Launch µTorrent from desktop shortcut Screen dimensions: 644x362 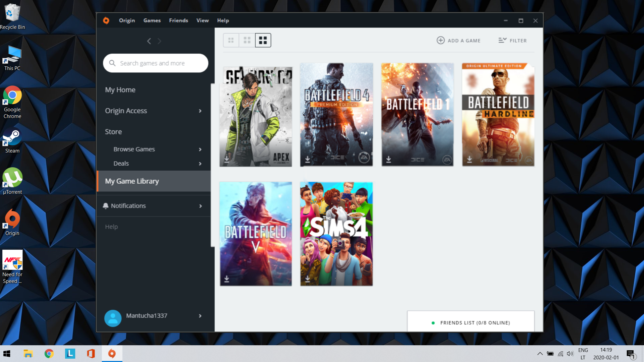12,181
